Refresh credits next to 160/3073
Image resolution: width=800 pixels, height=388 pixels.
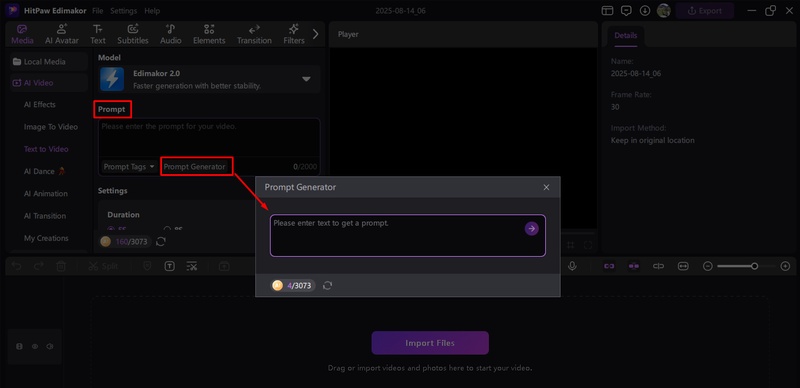[x=161, y=242]
